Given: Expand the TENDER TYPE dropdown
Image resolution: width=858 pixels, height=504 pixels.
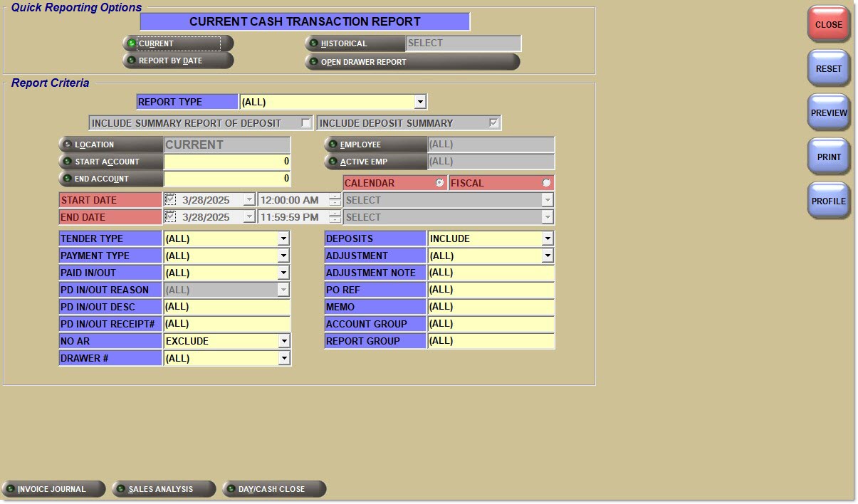Looking at the screenshot, I should 284,238.
